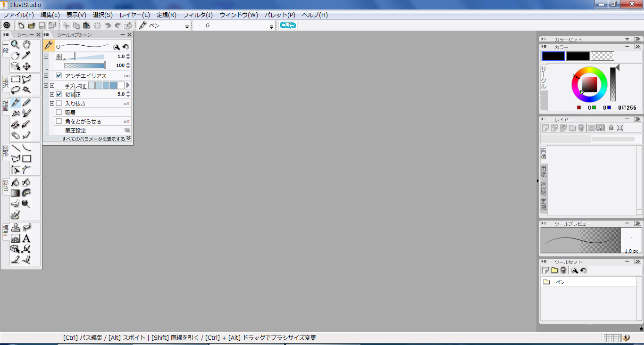Enable the 吸着 checkbox
The image size is (644, 345).
click(x=59, y=112)
